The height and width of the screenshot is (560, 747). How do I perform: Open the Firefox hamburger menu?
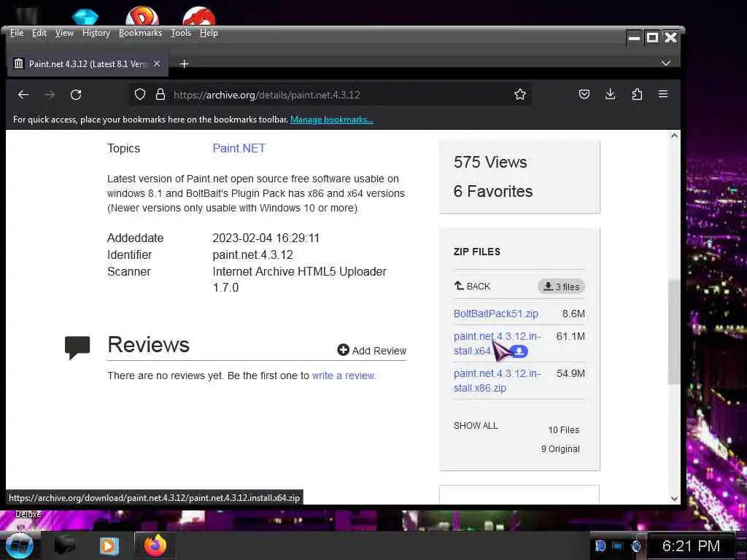tap(662, 94)
